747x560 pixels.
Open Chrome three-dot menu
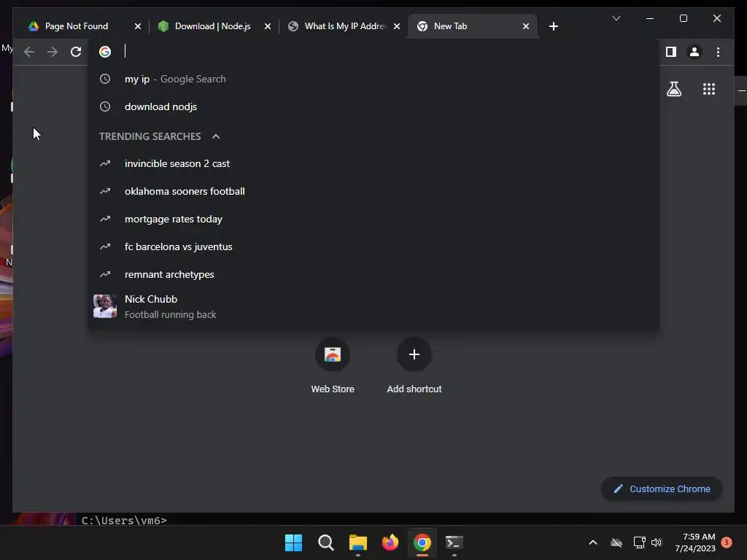point(718,52)
